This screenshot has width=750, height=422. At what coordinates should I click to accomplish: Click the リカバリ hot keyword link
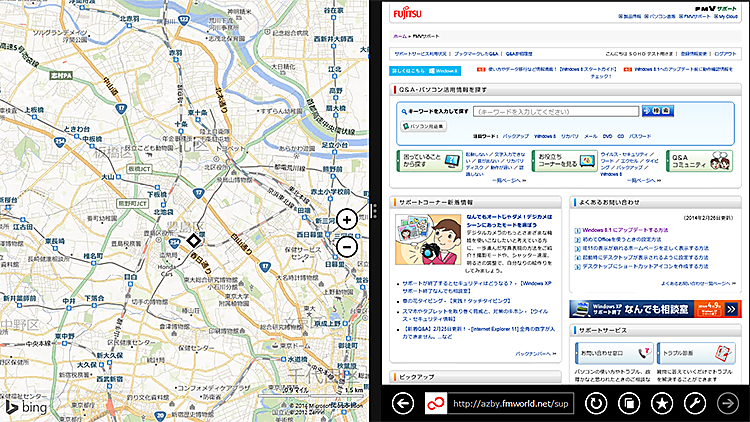(x=570, y=136)
